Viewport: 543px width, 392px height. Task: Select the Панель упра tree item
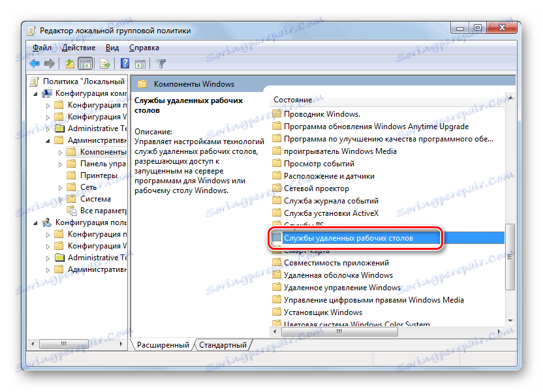(103, 163)
